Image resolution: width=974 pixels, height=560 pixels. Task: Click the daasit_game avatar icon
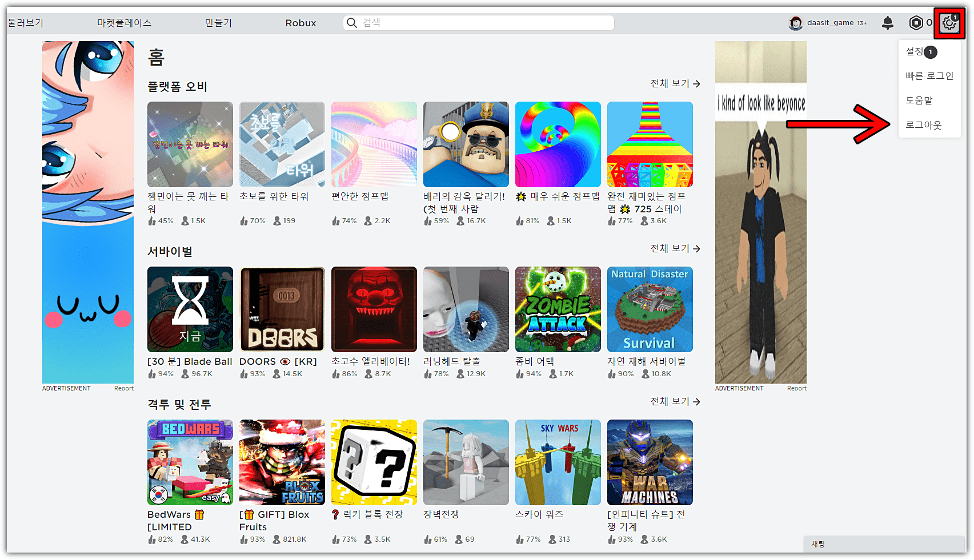point(796,23)
